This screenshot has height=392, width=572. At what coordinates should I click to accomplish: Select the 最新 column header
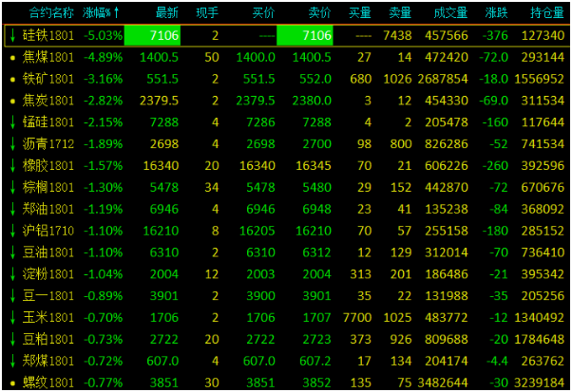coord(166,13)
